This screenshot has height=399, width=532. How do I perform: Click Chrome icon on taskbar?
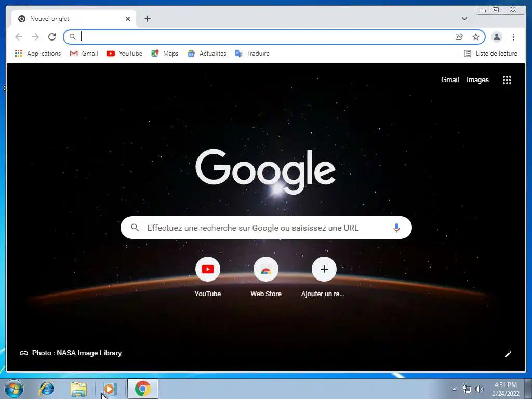[x=142, y=389]
